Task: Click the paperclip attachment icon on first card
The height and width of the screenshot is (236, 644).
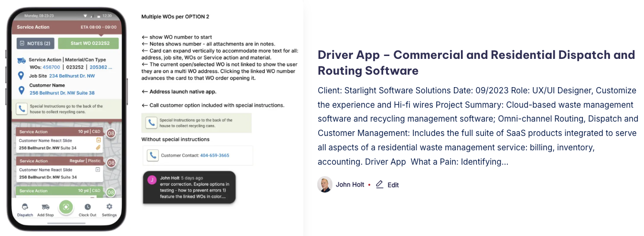Action: [x=98, y=147]
